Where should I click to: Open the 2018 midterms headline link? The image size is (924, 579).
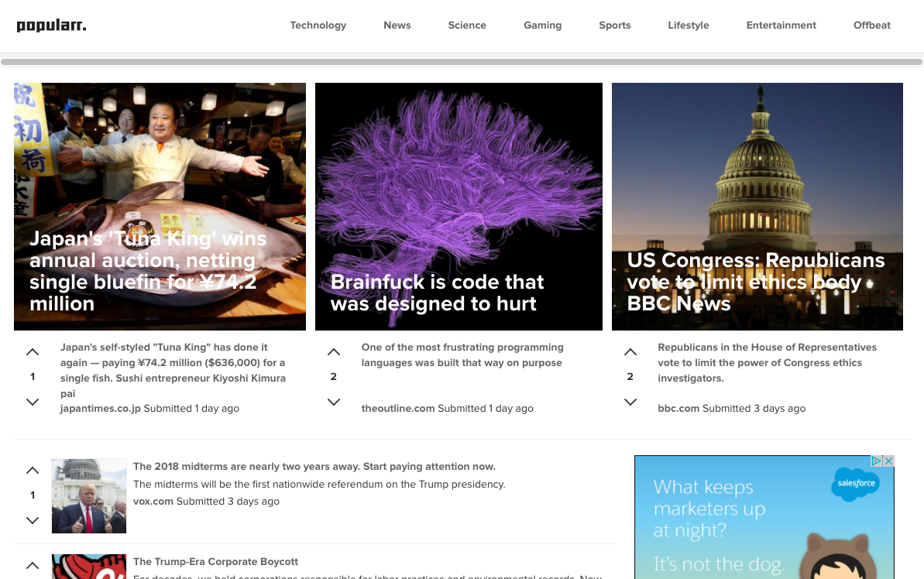point(314,467)
